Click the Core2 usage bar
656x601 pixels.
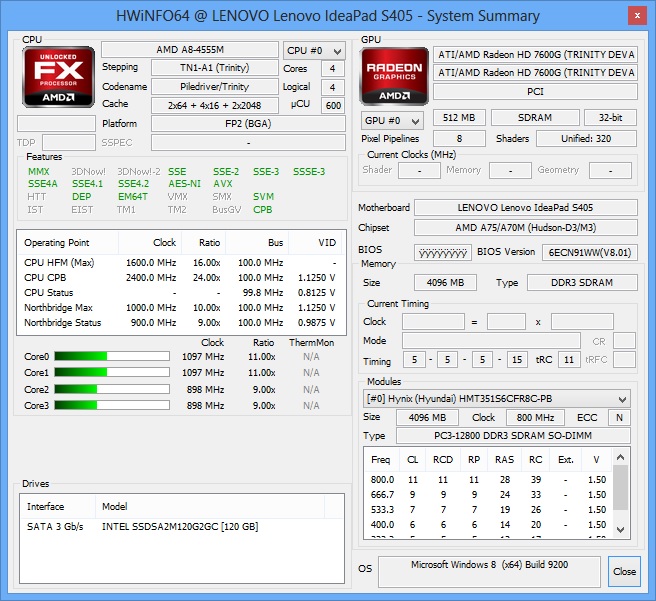coord(112,389)
